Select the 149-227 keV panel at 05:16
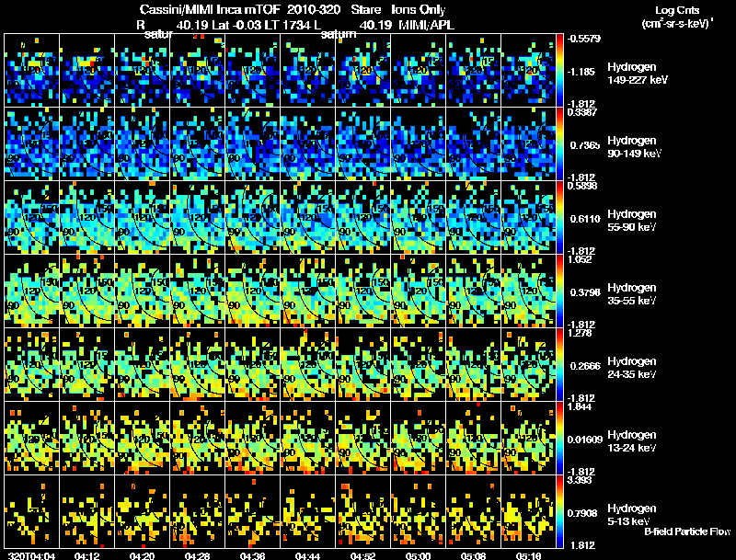Screen dimensions: 736x560 tap(528, 71)
